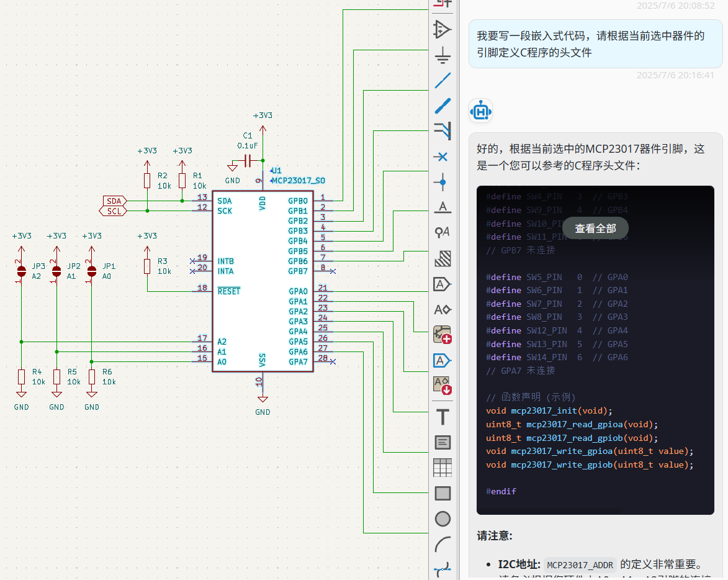Select the Add Power ground symbol tool
The image size is (728, 580).
pos(443,55)
